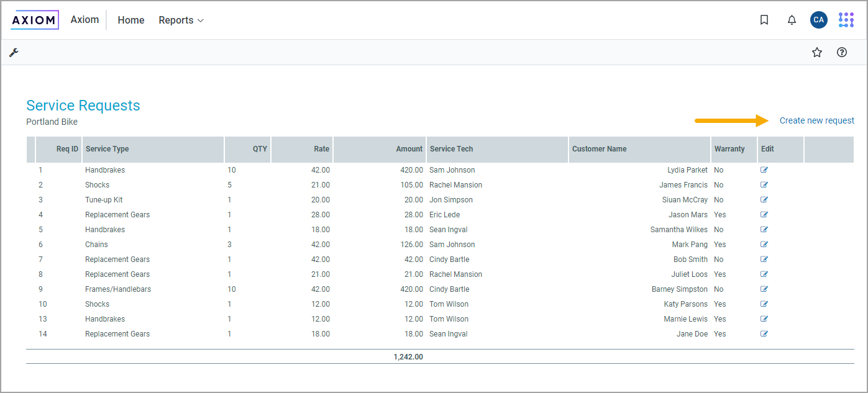The width and height of the screenshot is (868, 393).
Task: Go to the Home menu item
Action: pyautogui.click(x=131, y=20)
